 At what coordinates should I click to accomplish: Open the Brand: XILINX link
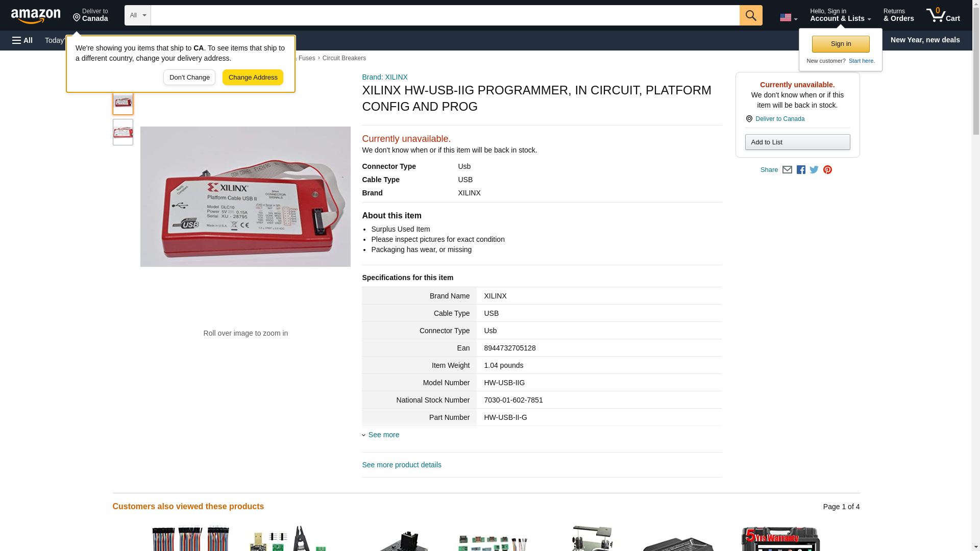tap(385, 77)
